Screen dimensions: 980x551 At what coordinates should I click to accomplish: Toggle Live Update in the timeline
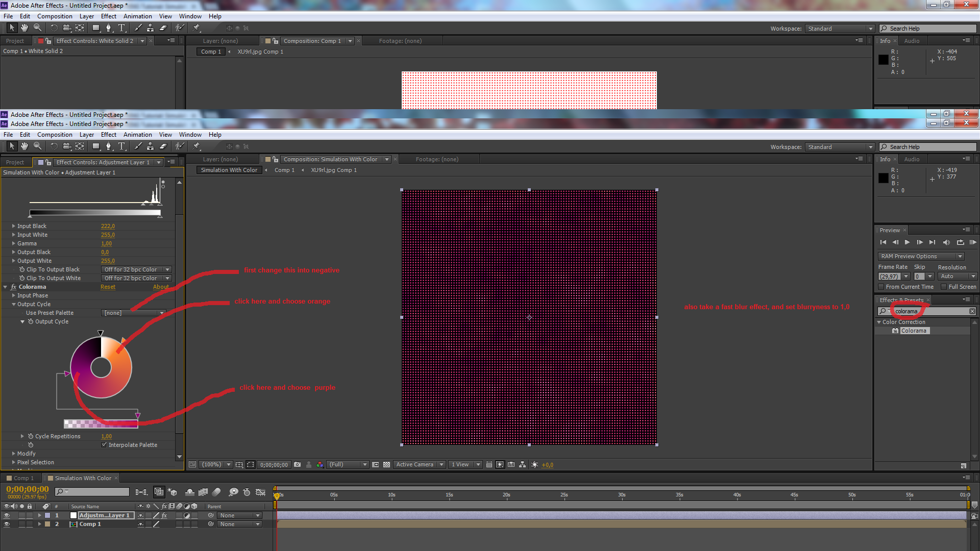(x=159, y=492)
